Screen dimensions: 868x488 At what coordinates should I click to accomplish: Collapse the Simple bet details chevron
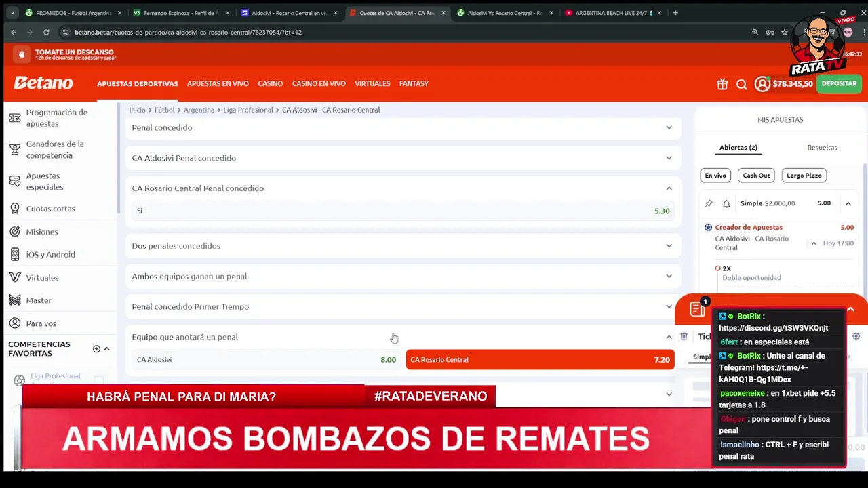tap(848, 203)
